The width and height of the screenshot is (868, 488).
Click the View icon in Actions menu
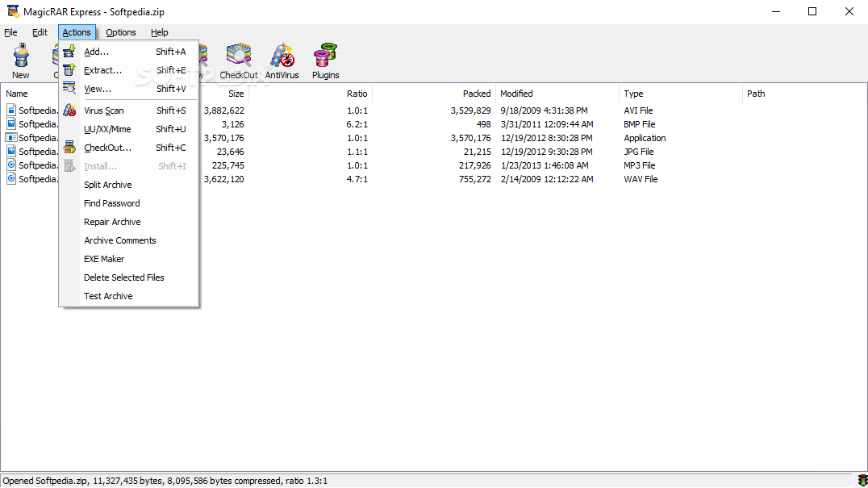coord(69,89)
